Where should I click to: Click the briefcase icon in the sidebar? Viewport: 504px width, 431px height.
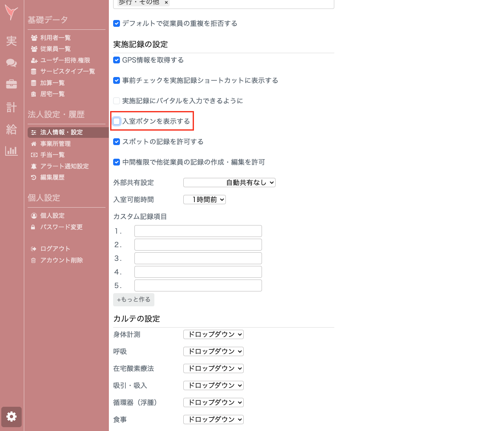pyautogui.click(x=11, y=84)
